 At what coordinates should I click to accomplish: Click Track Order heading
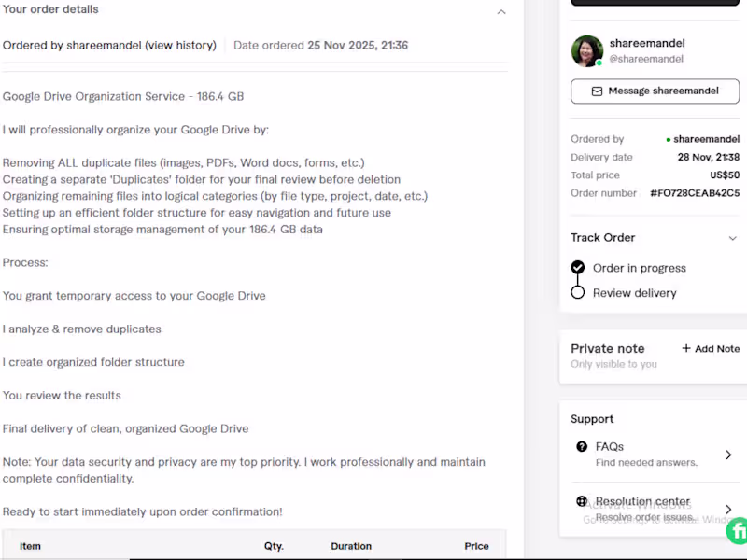click(602, 238)
